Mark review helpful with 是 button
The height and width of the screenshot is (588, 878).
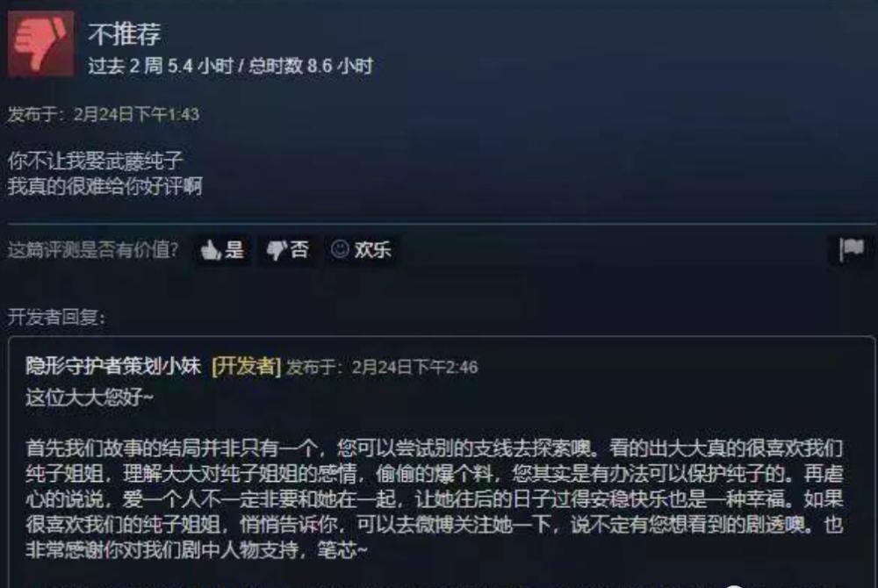[x=222, y=249]
